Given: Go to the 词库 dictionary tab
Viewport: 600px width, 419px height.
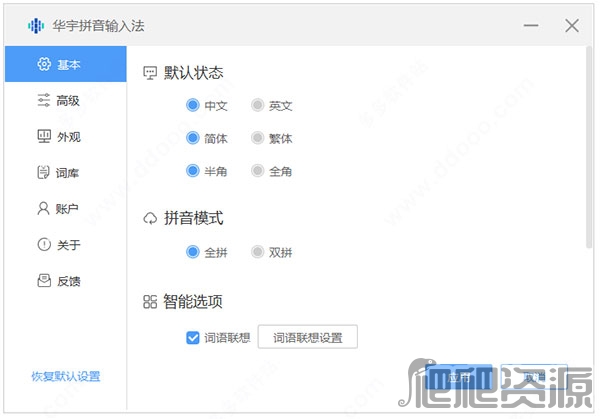Looking at the screenshot, I should (65, 173).
